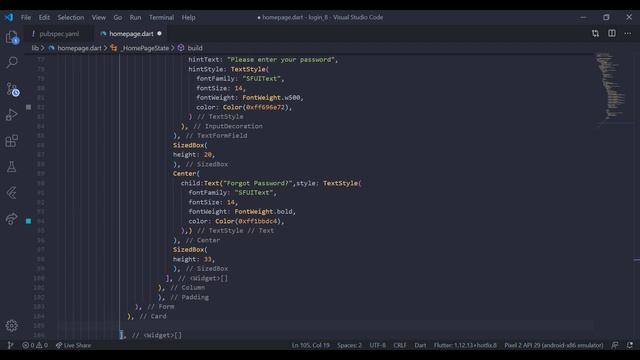Click the cyan color swatch for 0xff1bbdc4 in the gutter

(x=29, y=221)
